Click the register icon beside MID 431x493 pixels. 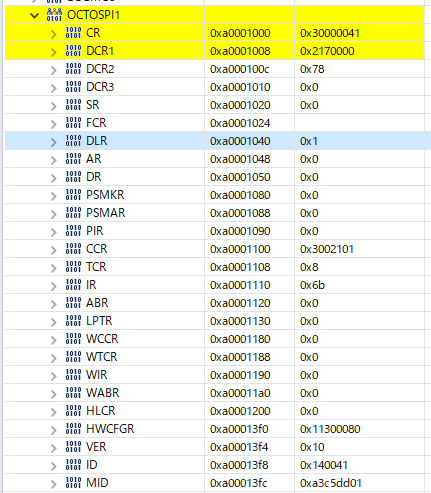73,483
